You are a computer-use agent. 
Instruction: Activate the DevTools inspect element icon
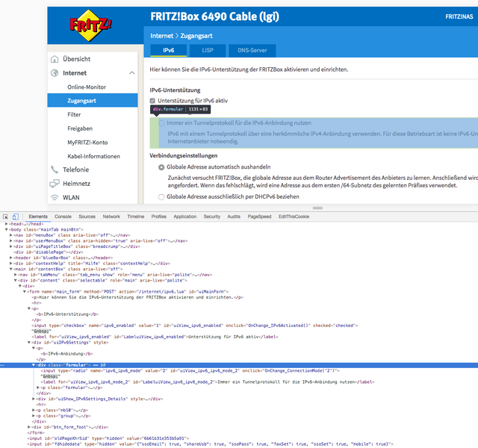(7, 217)
